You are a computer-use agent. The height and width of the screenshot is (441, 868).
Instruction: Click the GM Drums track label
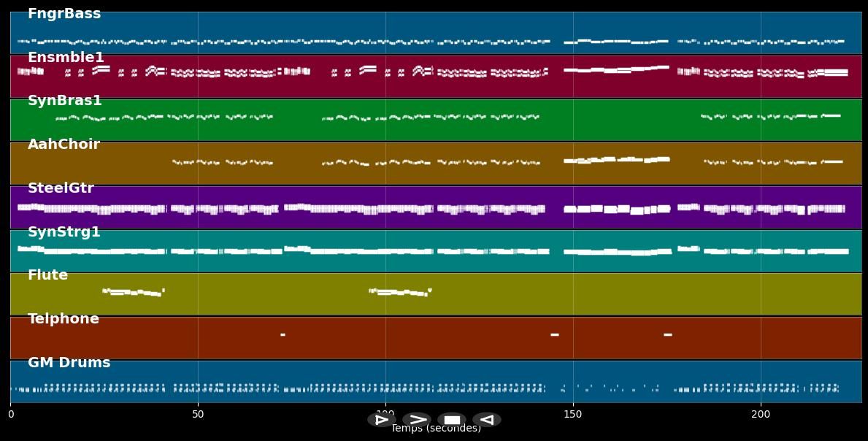pyautogui.click(x=69, y=363)
